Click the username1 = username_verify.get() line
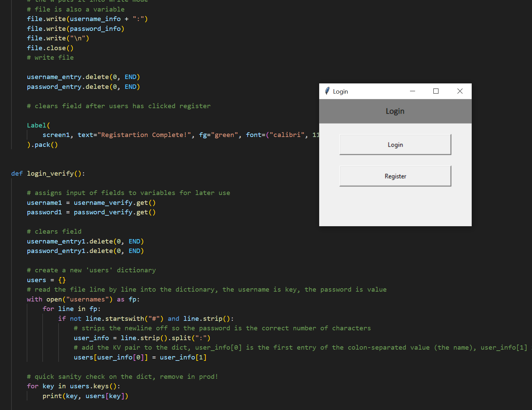 pos(91,203)
